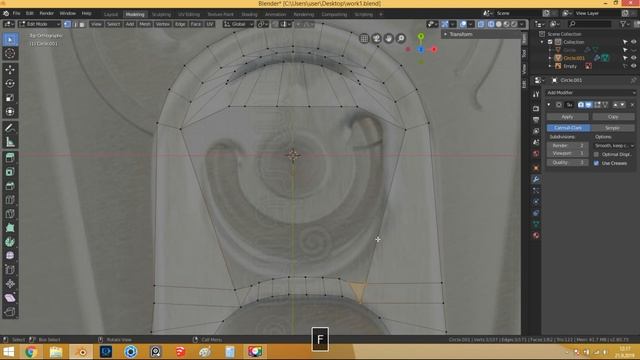Click the Quality value field
This screenshot has width=640, height=360.
point(568,162)
